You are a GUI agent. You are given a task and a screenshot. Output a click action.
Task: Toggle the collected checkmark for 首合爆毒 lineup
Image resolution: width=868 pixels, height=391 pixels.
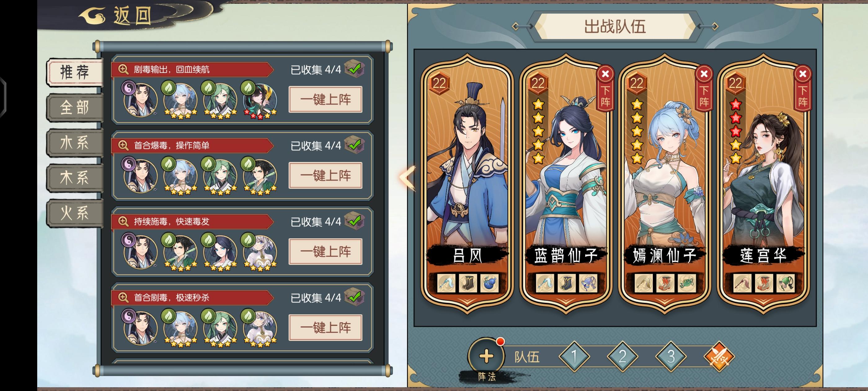point(354,146)
